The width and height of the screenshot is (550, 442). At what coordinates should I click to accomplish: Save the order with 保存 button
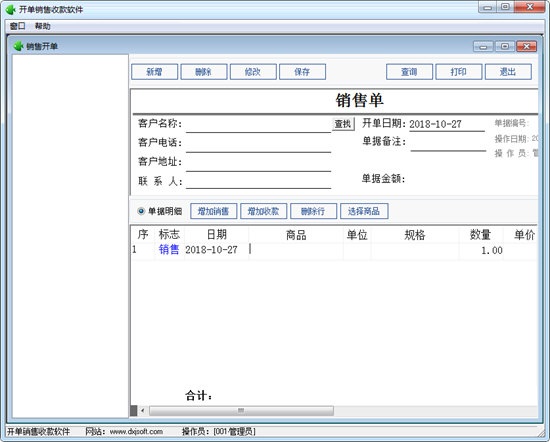click(x=302, y=72)
